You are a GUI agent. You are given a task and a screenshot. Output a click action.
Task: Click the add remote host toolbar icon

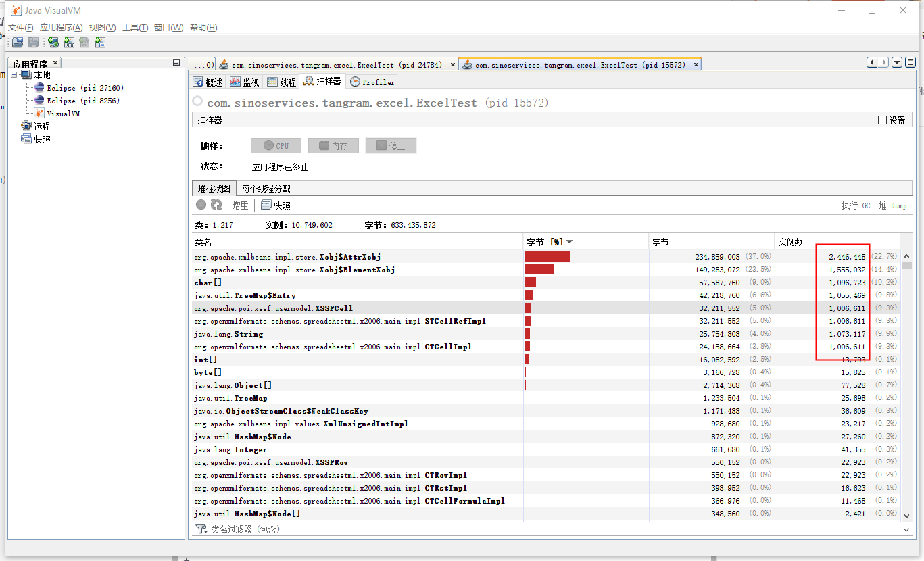[x=53, y=42]
